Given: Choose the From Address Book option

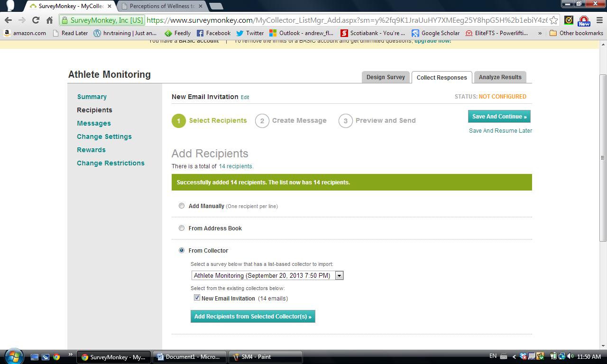Looking at the screenshot, I should [182, 228].
